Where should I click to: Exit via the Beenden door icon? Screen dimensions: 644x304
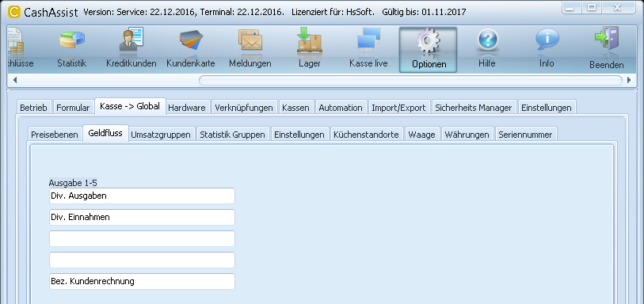click(x=606, y=40)
